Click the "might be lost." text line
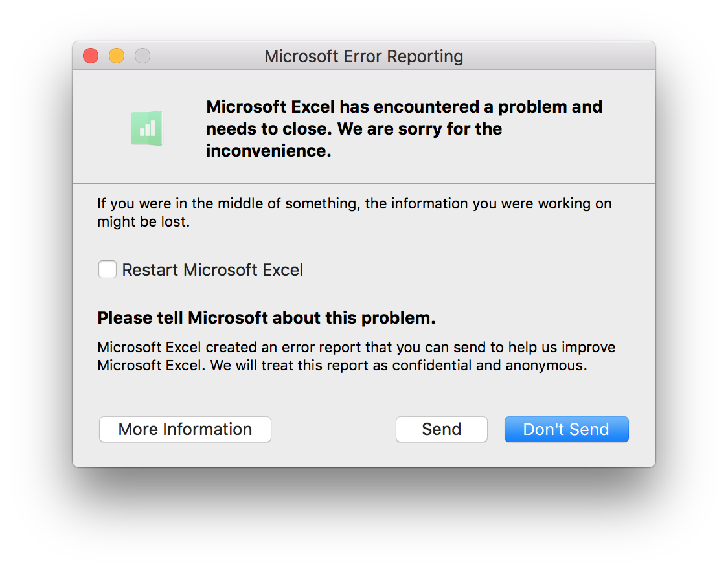728x571 pixels. [144, 221]
